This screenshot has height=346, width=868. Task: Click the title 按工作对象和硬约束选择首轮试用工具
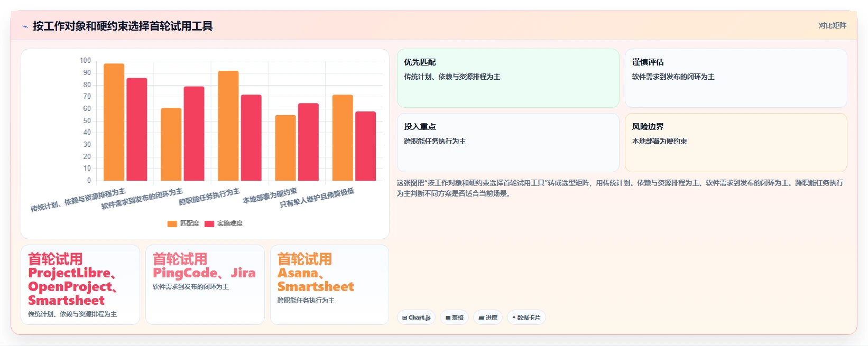pos(123,26)
